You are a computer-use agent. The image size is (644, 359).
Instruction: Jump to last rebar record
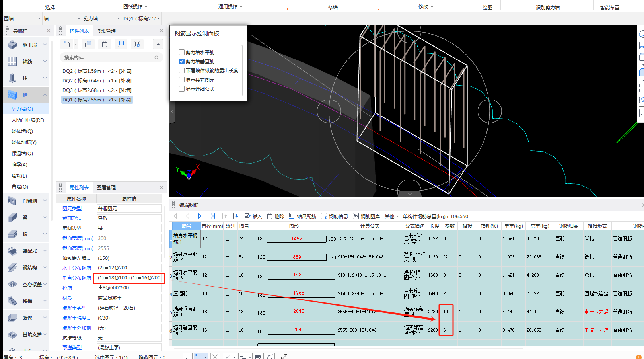point(213,216)
